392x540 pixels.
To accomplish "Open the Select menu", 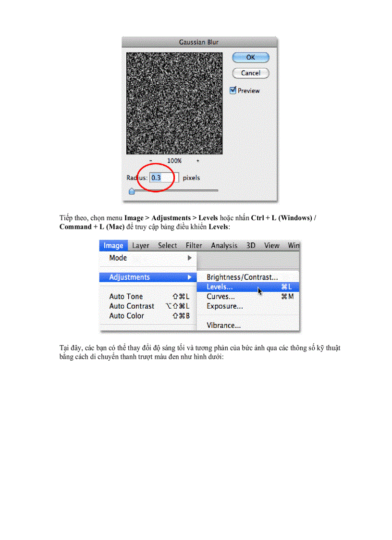I will point(167,246).
